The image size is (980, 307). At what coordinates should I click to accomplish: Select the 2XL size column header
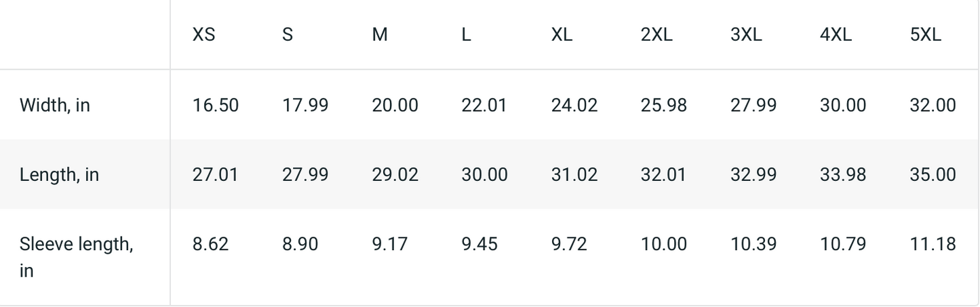[x=656, y=35]
